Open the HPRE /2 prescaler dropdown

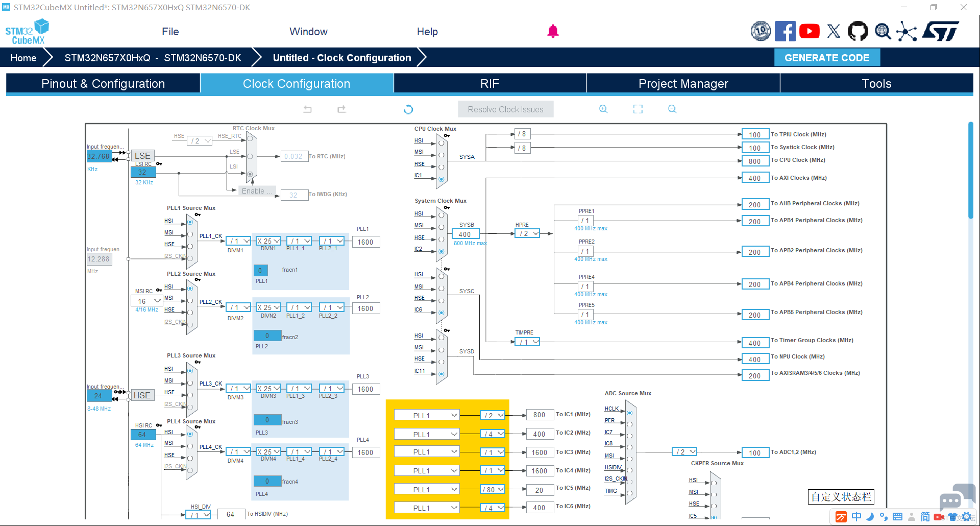pyautogui.click(x=527, y=233)
